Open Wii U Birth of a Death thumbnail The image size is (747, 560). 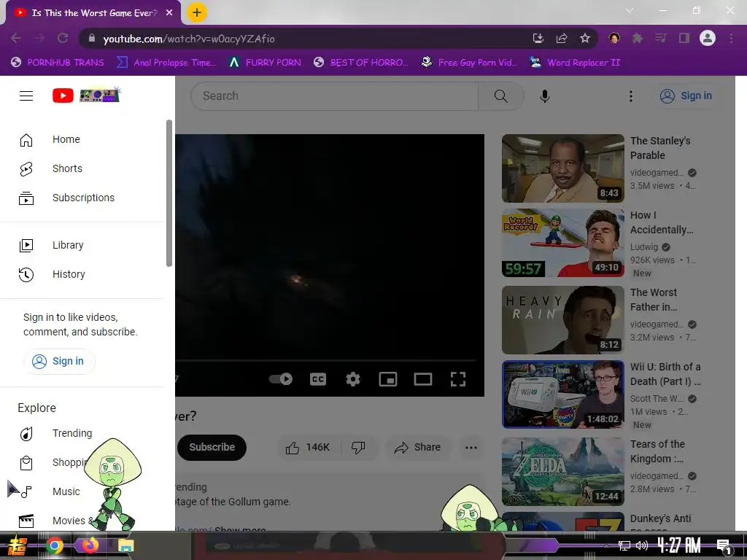pos(562,394)
